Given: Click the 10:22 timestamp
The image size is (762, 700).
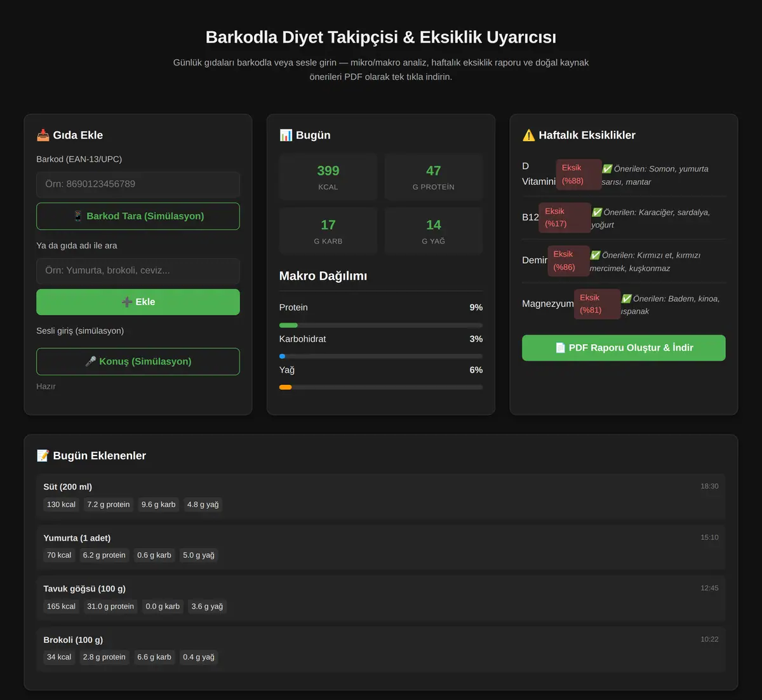Looking at the screenshot, I should (x=709, y=640).
